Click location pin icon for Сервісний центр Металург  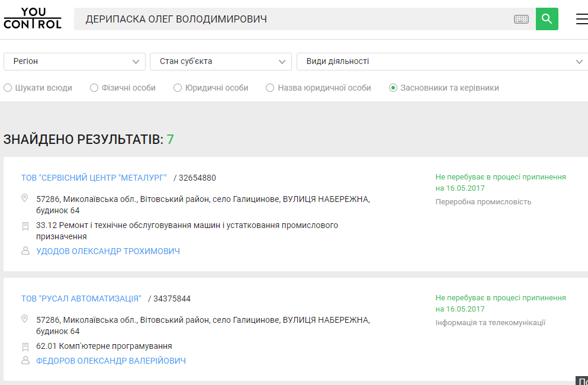click(x=25, y=198)
